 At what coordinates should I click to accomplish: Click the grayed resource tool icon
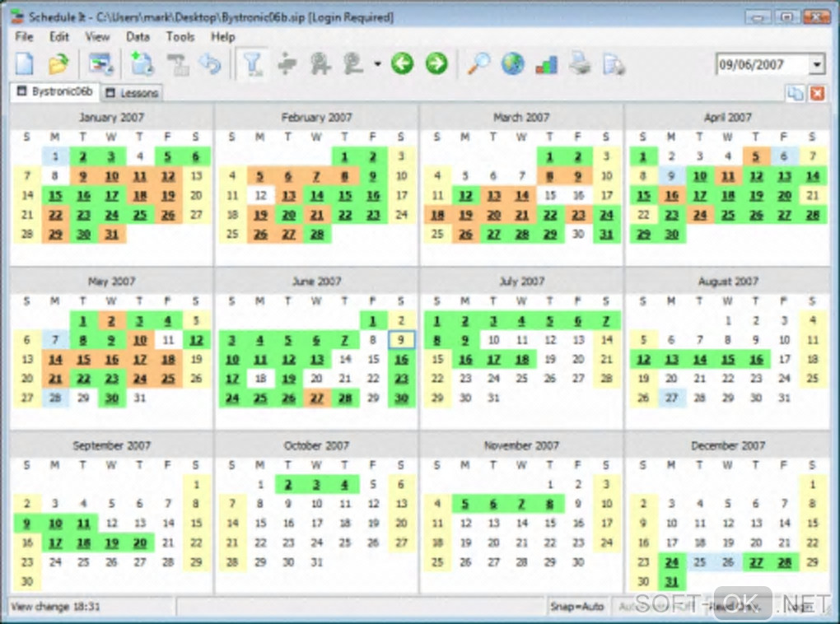pos(287,65)
